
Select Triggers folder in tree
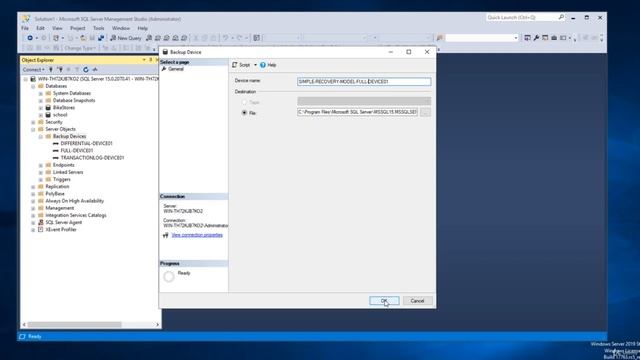(x=62, y=180)
